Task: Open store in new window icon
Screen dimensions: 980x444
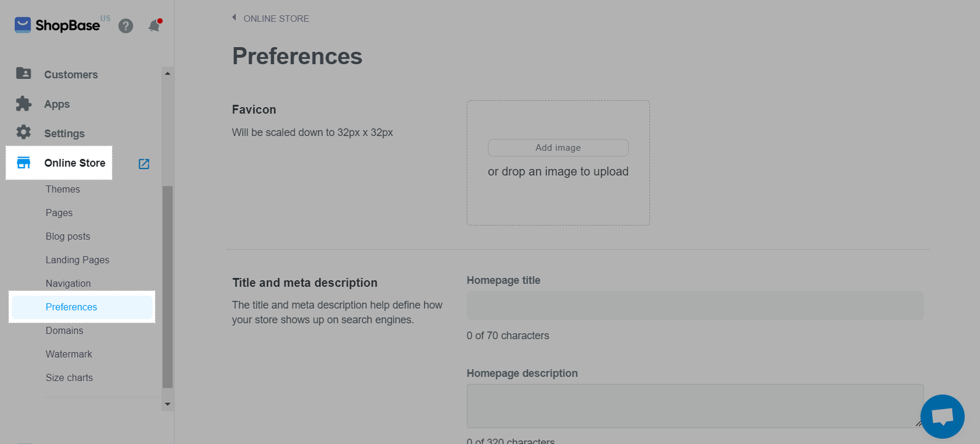Action: tap(144, 164)
